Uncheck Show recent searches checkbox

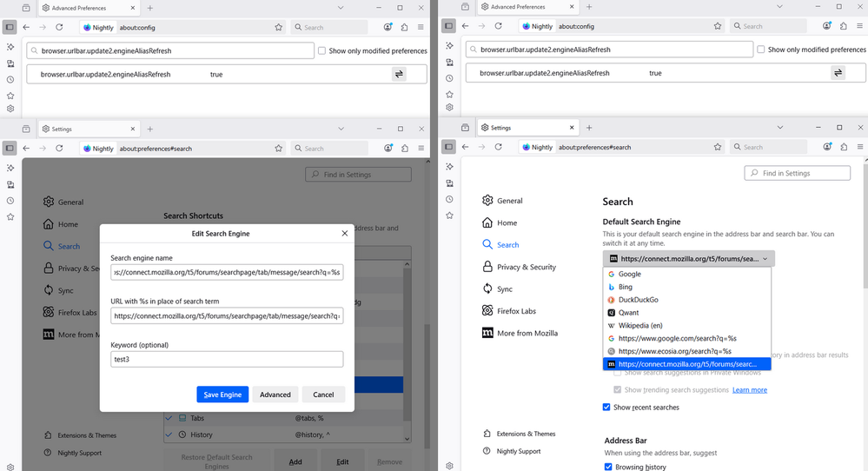point(606,408)
